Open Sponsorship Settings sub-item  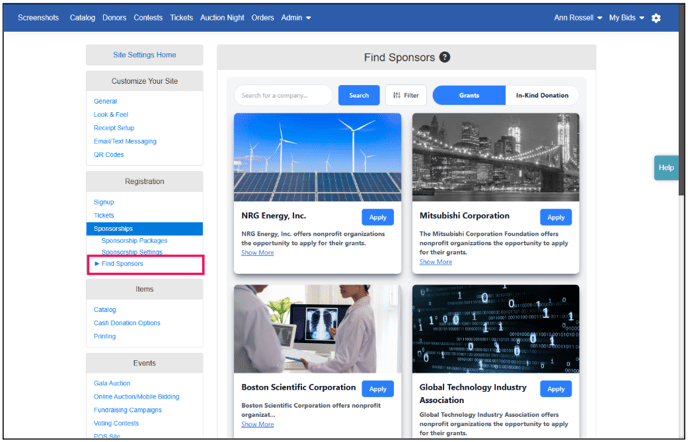tap(132, 252)
